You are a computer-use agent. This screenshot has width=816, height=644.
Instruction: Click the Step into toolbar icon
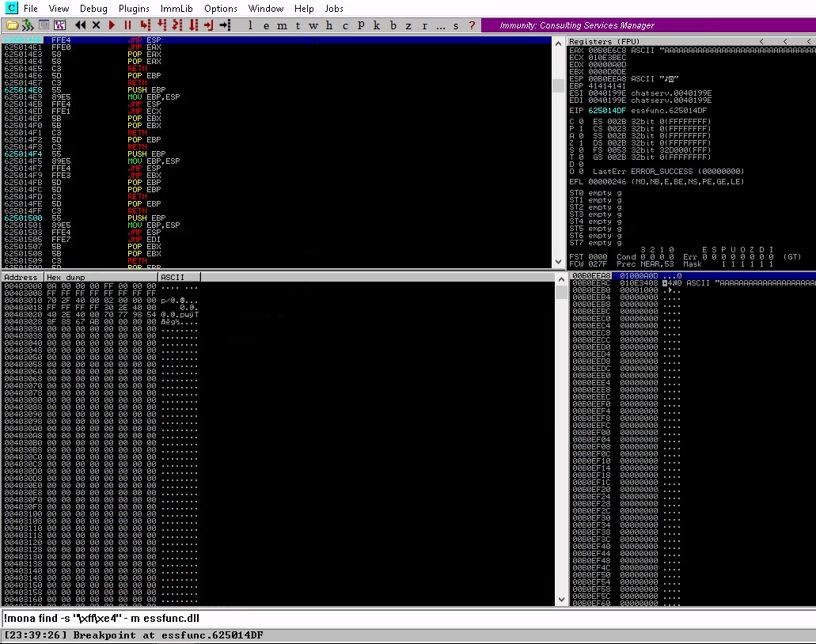(145, 25)
